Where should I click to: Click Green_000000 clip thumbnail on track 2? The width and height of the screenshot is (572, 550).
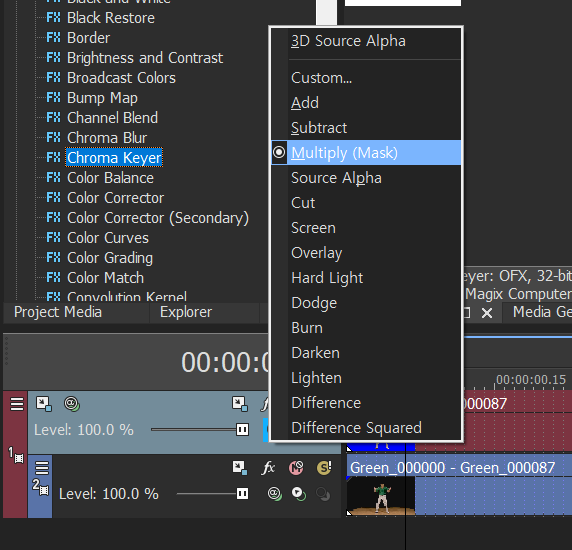point(380,496)
